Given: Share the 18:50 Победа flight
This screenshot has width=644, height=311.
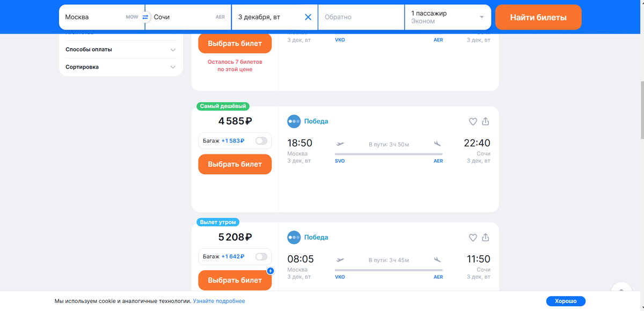Looking at the screenshot, I should pos(486,122).
